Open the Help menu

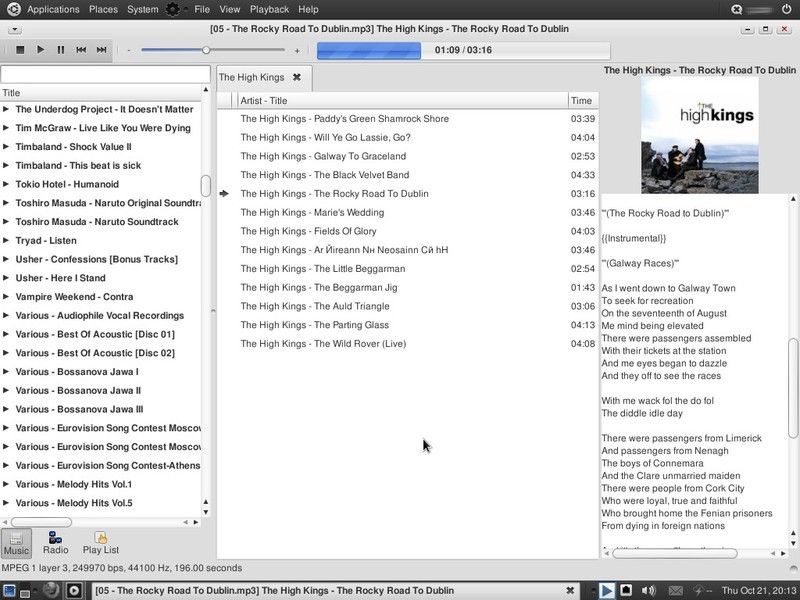[308, 9]
